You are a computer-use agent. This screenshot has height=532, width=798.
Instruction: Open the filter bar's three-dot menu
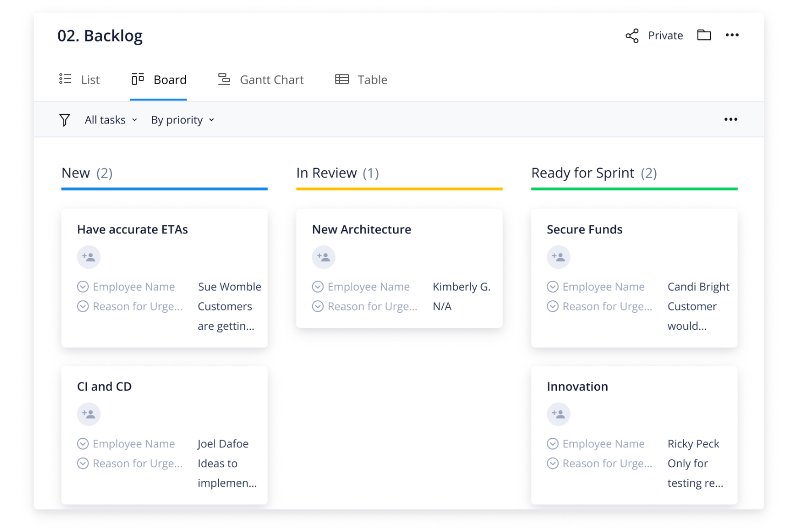tap(731, 119)
